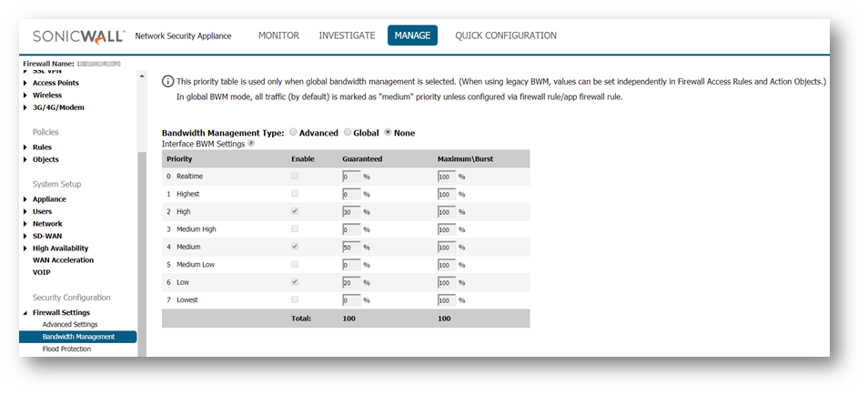This screenshot has height=395, width=868.
Task: Open the VOIP page
Action: (42, 272)
